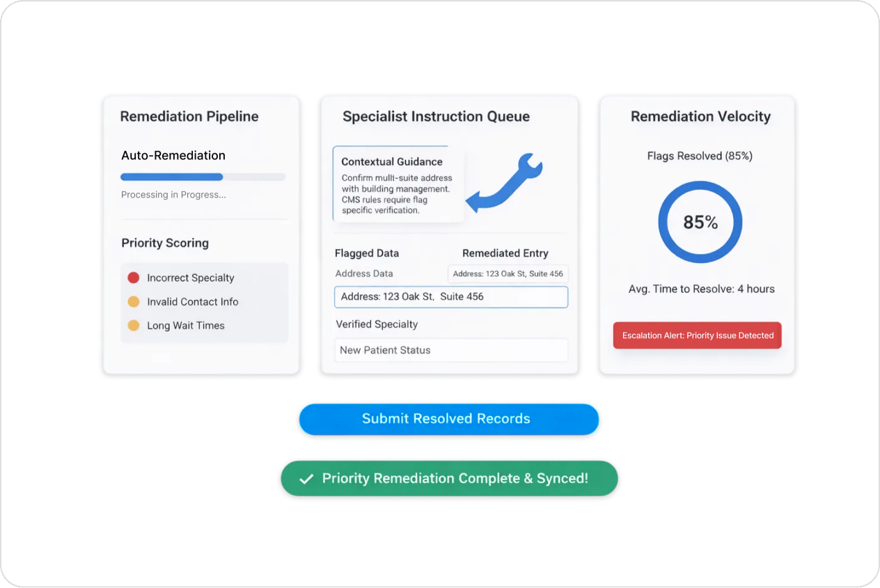Click the Escalation Alert priority badge
Viewport: 880px width, 588px height.
[x=697, y=335]
